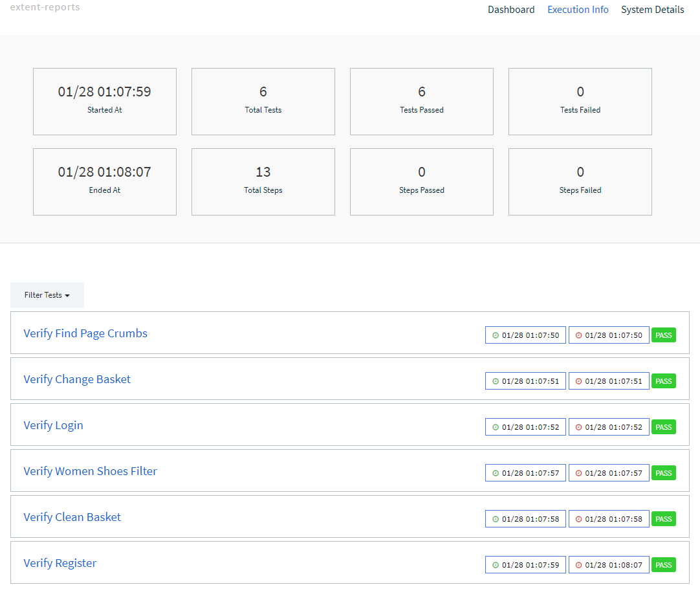The width and height of the screenshot is (700, 598).
Task: Click PASS badge for Verify Clean Basket
Action: pyautogui.click(x=663, y=520)
